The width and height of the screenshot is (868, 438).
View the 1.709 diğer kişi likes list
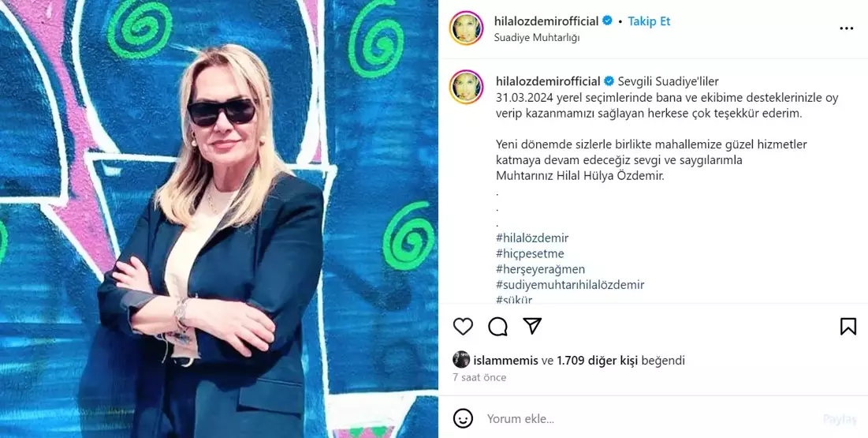pyautogui.click(x=598, y=361)
